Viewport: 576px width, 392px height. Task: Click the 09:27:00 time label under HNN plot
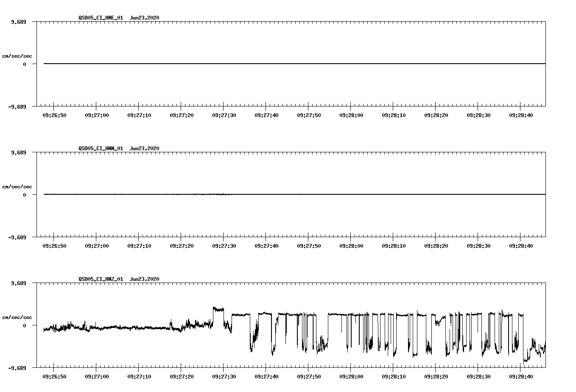click(97, 246)
